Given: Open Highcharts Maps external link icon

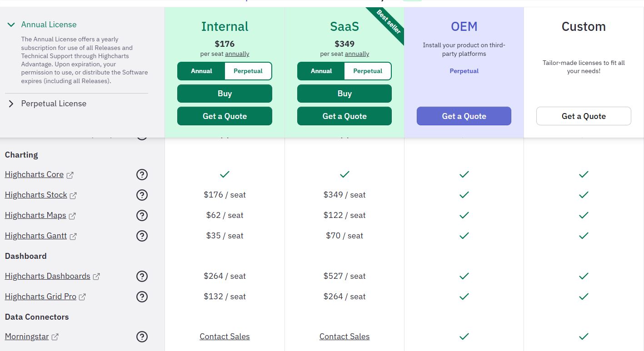Looking at the screenshot, I should point(72,215).
